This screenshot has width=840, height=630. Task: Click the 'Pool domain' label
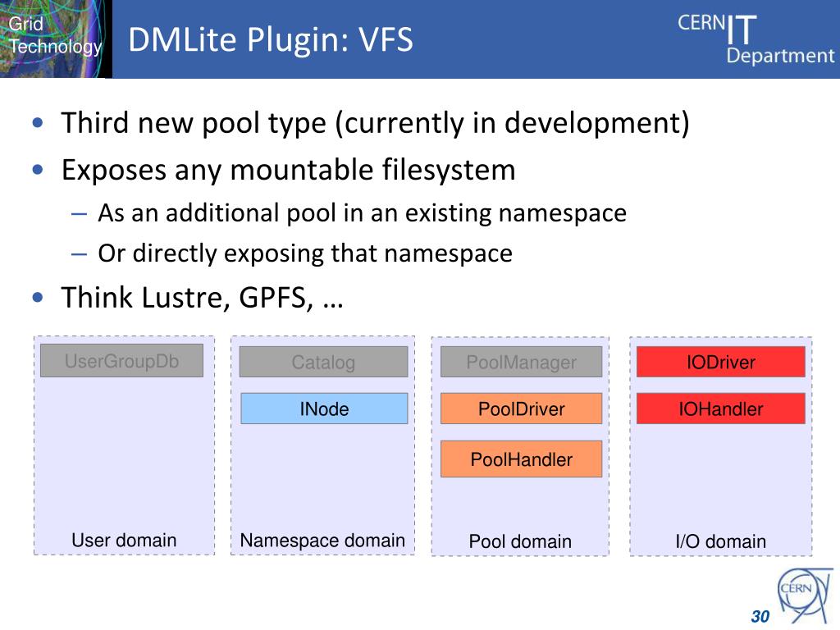[x=520, y=541]
